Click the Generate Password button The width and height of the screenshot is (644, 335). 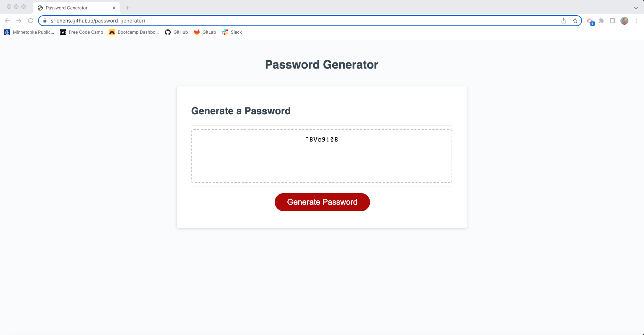click(322, 202)
